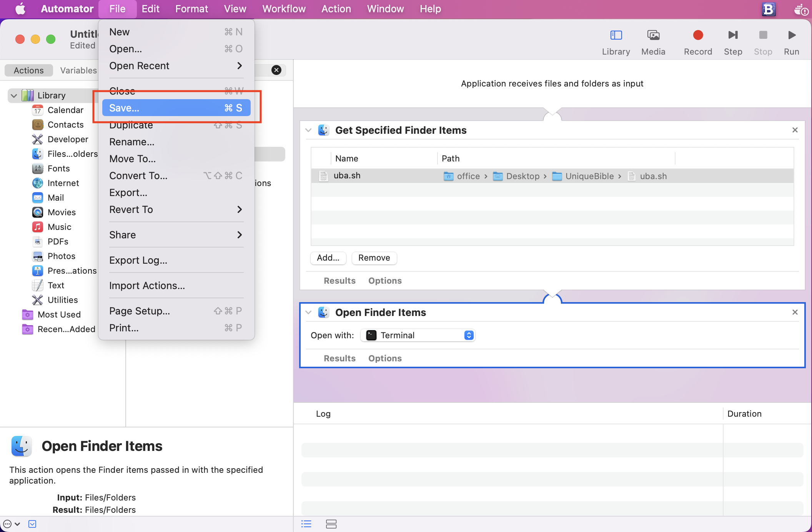Screen dimensions: 812x532
Task: Click the Path column header
Action: (556, 158)
